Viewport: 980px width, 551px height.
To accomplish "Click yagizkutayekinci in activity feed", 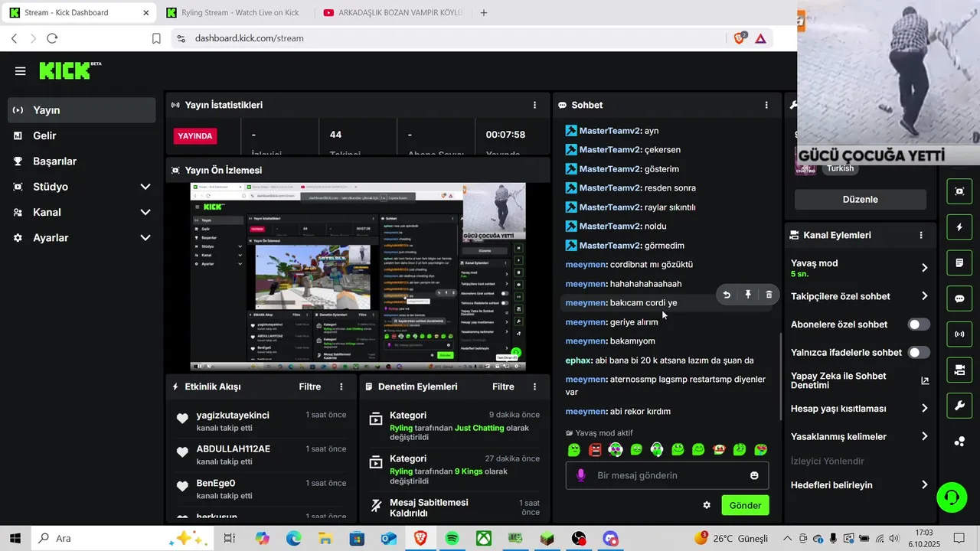I will tap(233, 416).
